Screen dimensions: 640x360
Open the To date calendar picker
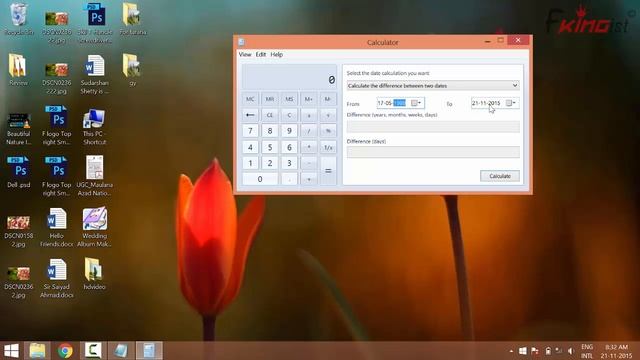click(511, 103)
